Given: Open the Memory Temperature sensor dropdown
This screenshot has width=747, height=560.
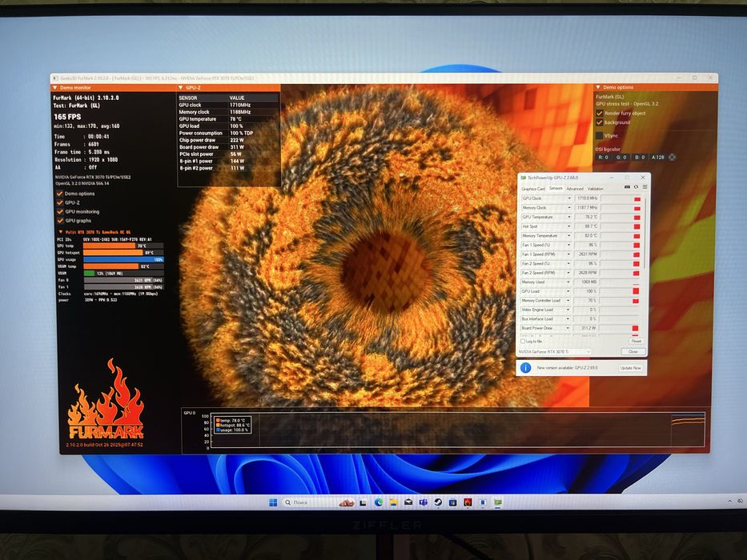Looking at the screenshot, I should (x=568, y=236).
